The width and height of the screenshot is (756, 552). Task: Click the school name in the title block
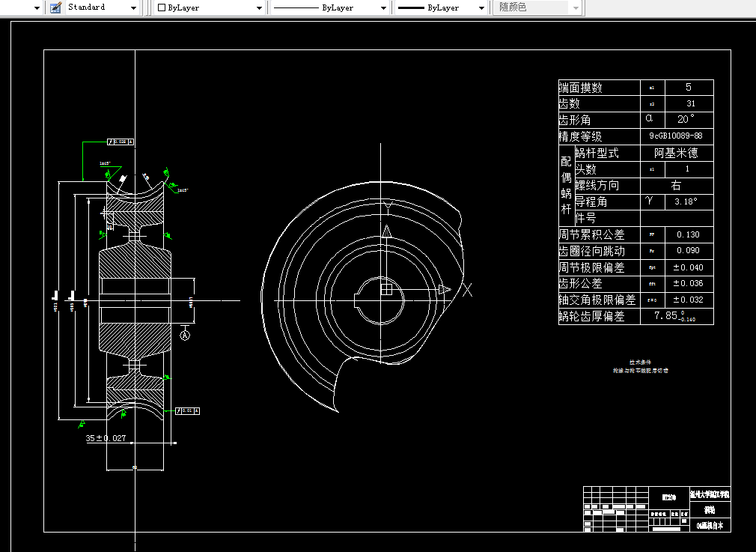[x=710, y=494]
